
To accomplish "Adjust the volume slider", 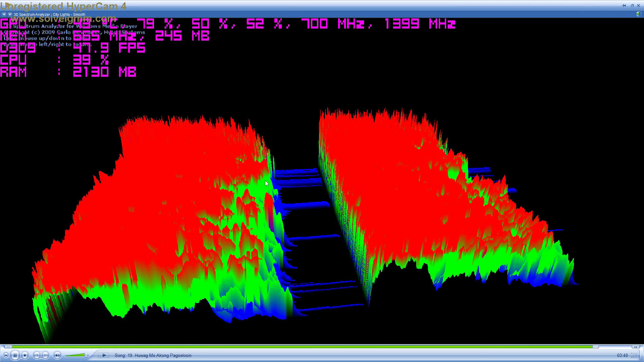I will 76,355.
